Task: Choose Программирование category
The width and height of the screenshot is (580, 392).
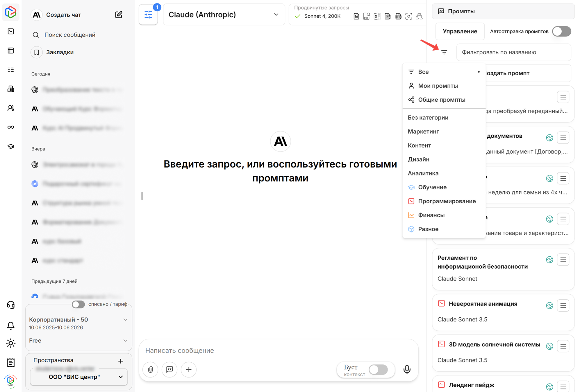Action: [444, 201]
